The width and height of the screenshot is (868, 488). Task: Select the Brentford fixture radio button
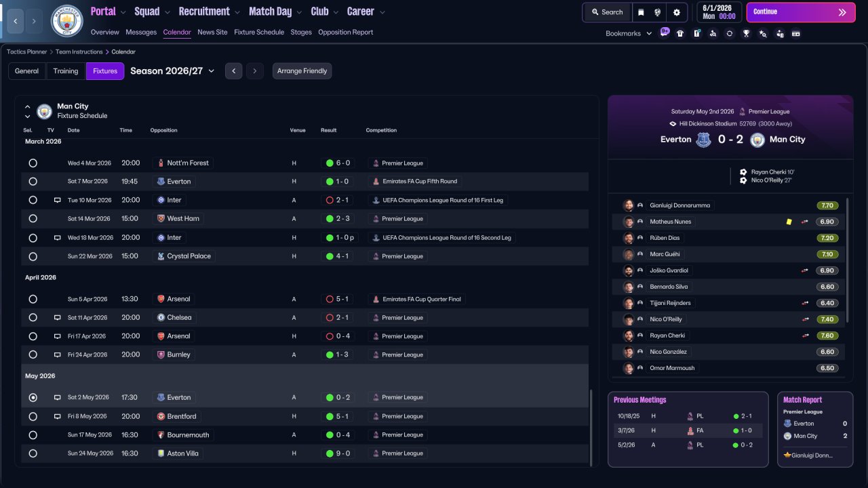[33, 416]
